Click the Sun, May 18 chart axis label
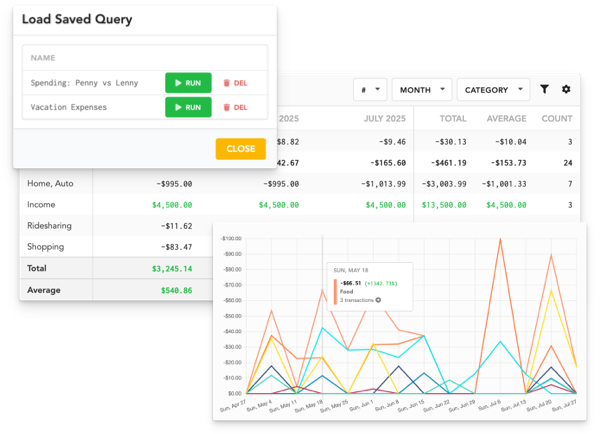The width and height of the screenshot is (600, 434). coord(309,406)
